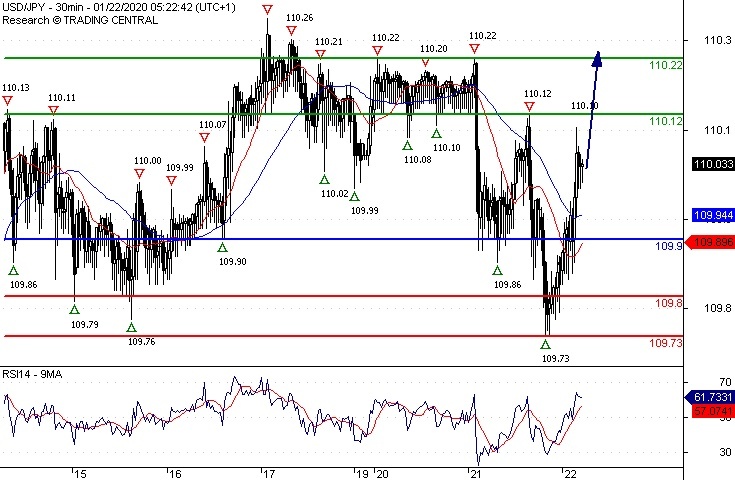The width and height of the screenshot is (735, 480).
Task: Click red down-triangle marker below 110.13
Action: [x=7, y=100]
